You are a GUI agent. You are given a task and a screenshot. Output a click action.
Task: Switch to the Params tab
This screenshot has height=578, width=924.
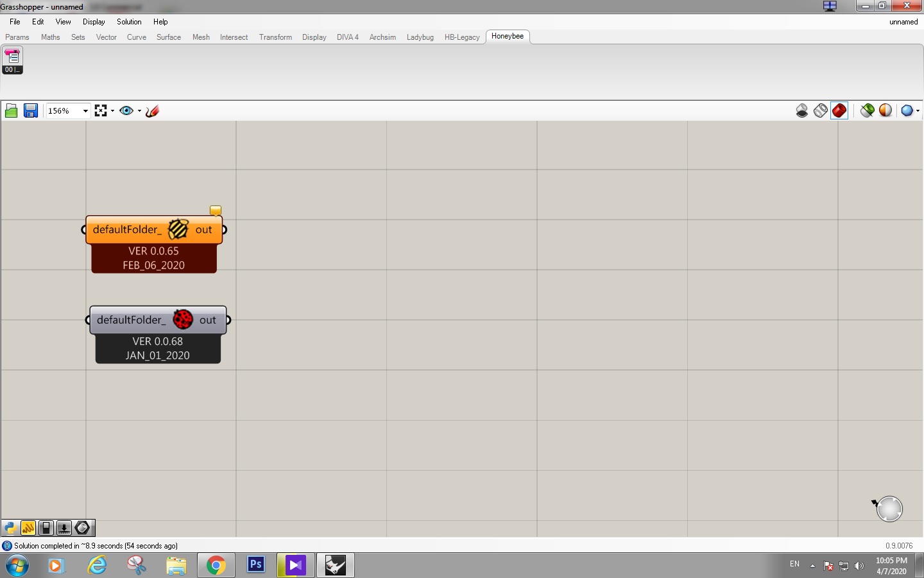(x=17, y=37)
